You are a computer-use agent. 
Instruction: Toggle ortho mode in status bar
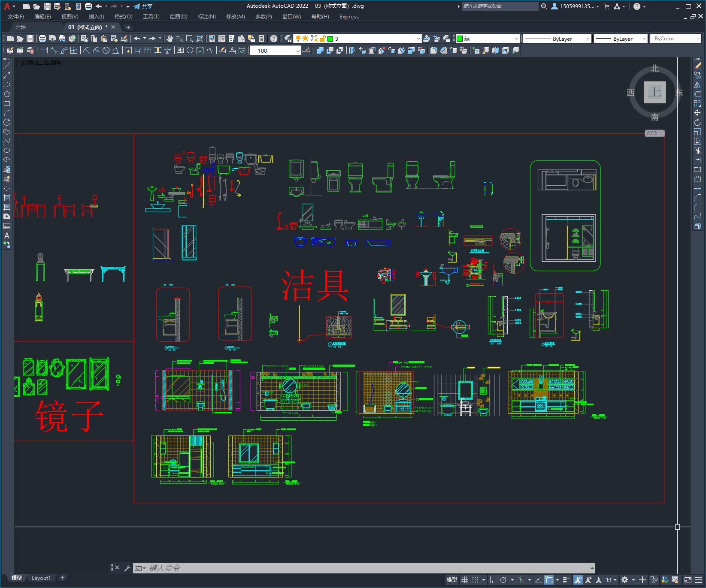493,580
